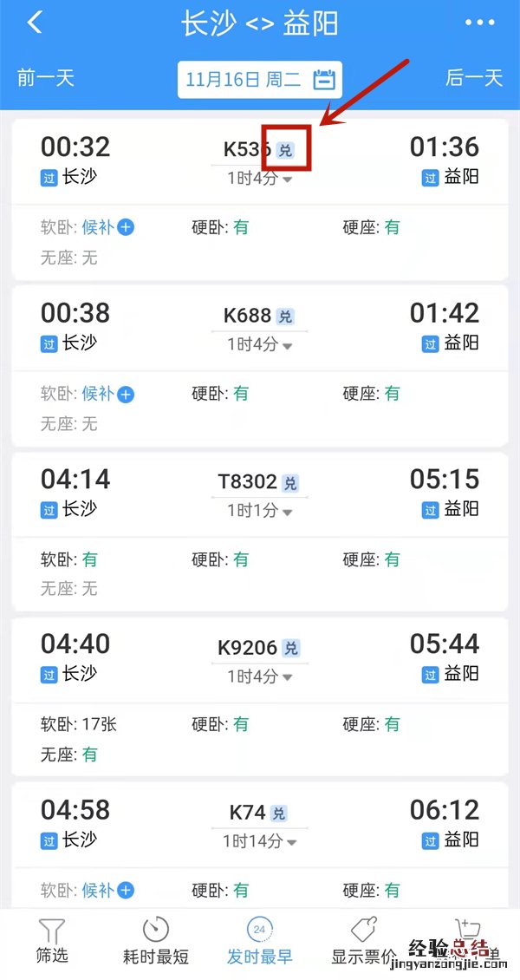Screen dimensions: 520x980
Task: Tap the 兑 badge next to T8302
Action: 290,483
